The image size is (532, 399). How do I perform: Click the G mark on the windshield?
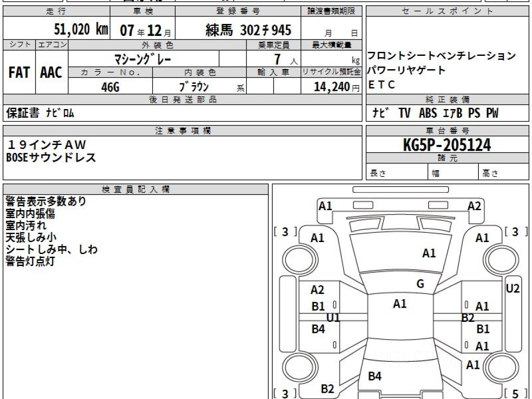click(x=420, y=284)
